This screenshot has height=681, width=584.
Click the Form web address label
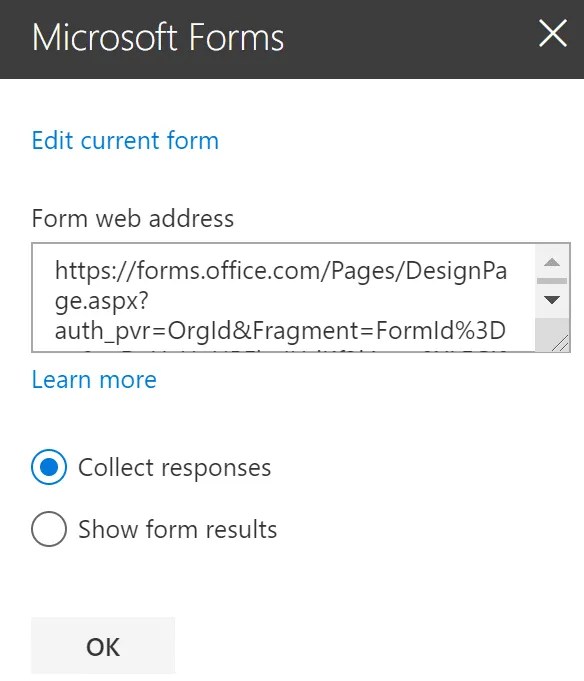tap(133, 218)
